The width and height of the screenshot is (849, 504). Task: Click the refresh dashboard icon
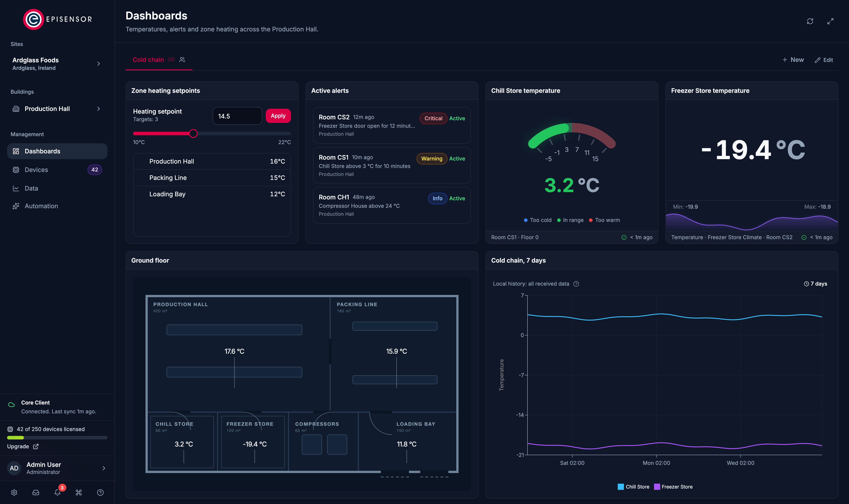point(810,21)
